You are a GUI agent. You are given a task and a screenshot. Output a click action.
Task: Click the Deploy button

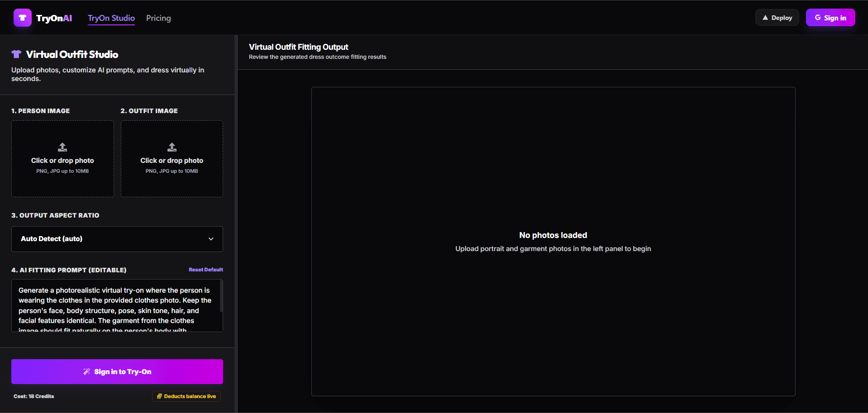pos(777,18)
